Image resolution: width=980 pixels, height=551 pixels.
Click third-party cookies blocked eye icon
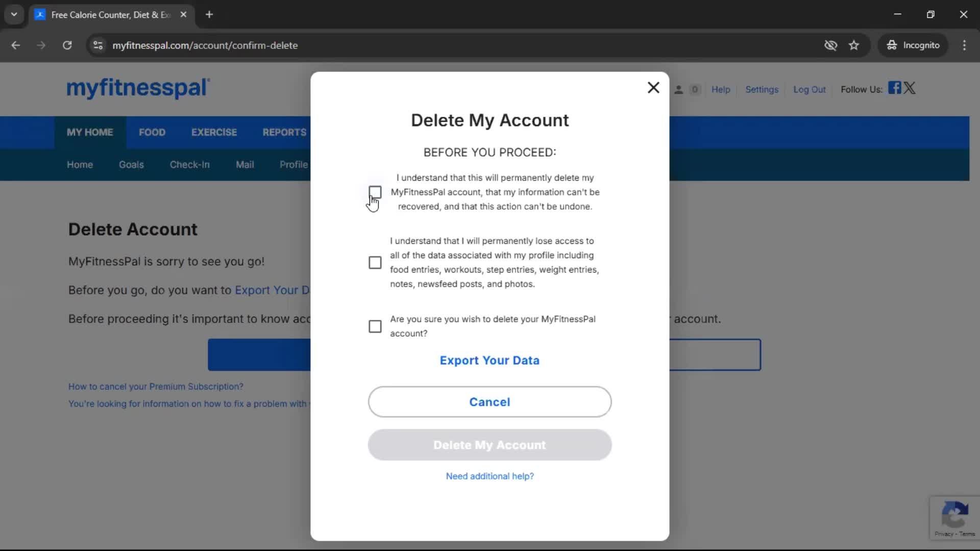pyautogui.click(x=830, y=45)
